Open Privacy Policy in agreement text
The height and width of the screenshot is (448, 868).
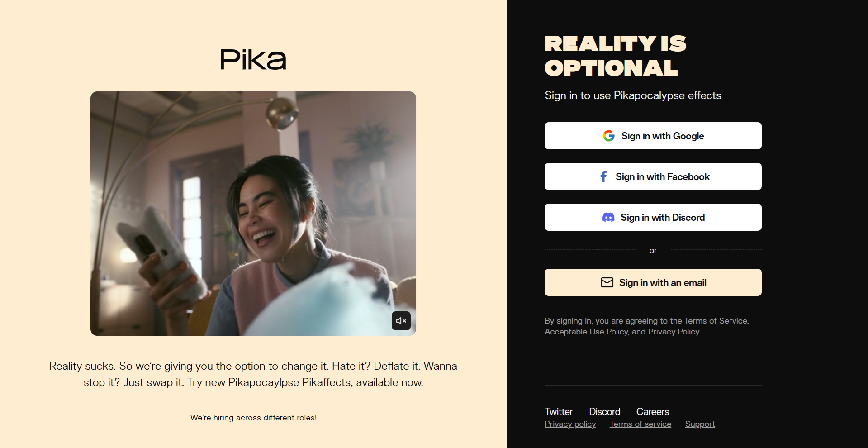(x=674, y=332)
